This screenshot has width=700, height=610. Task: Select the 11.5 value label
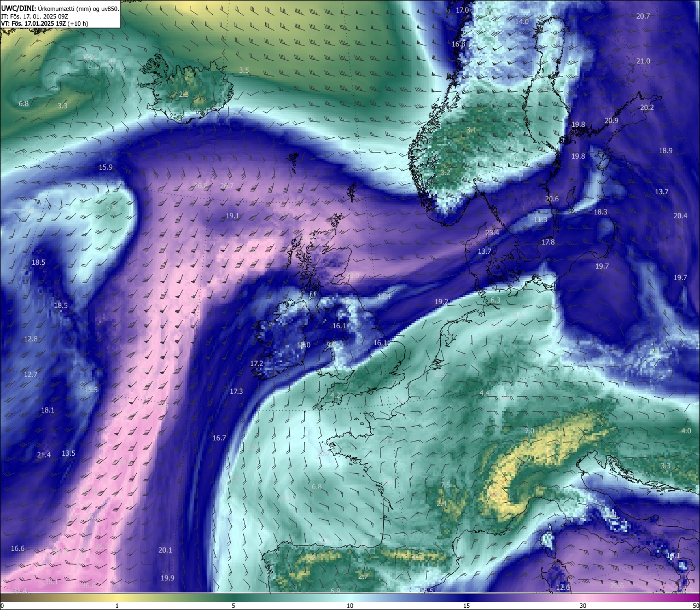coord(91,390)
